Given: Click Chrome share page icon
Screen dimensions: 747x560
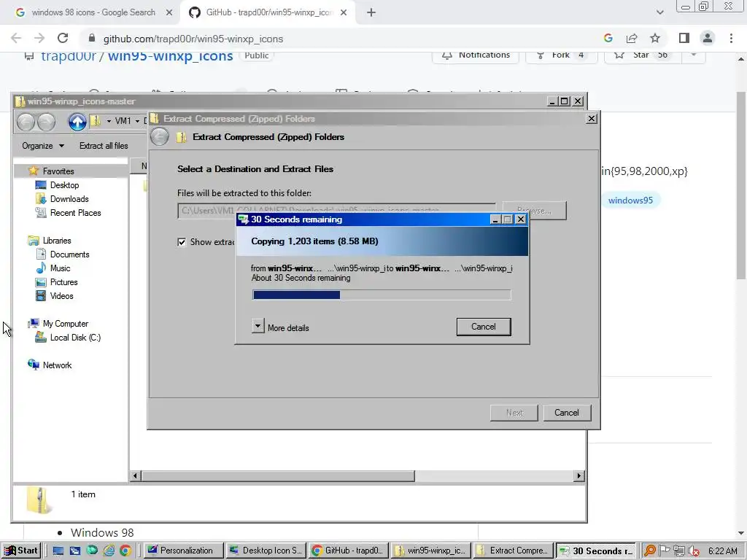Looking at the screenshot, I should (632, 38).
